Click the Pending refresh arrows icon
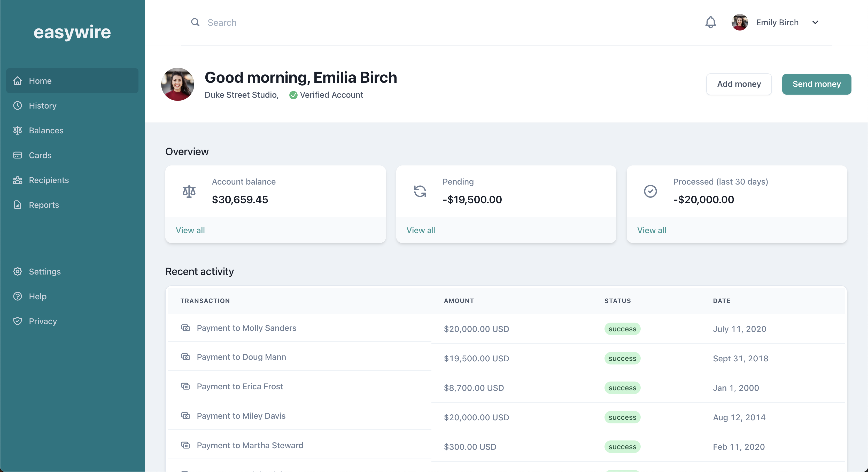This screenshot has width=868, height=472. pos(420,191)
